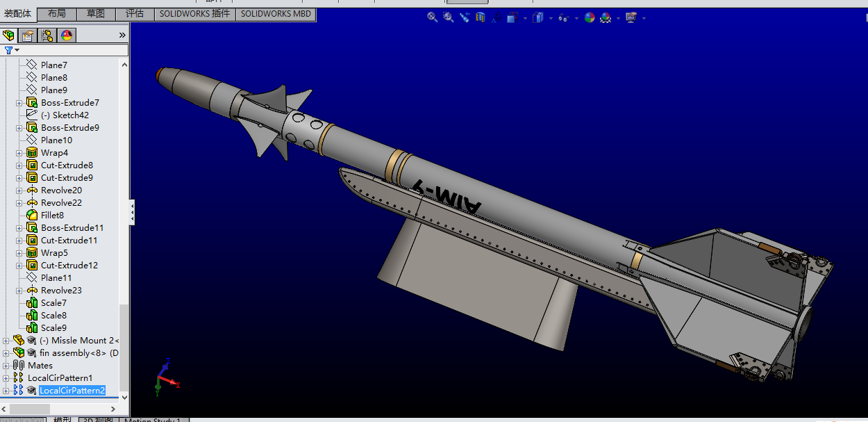Open the SOLIDWORKS MBD tab
The height and width of the screenshot is (422, 868).
(276, 14)
